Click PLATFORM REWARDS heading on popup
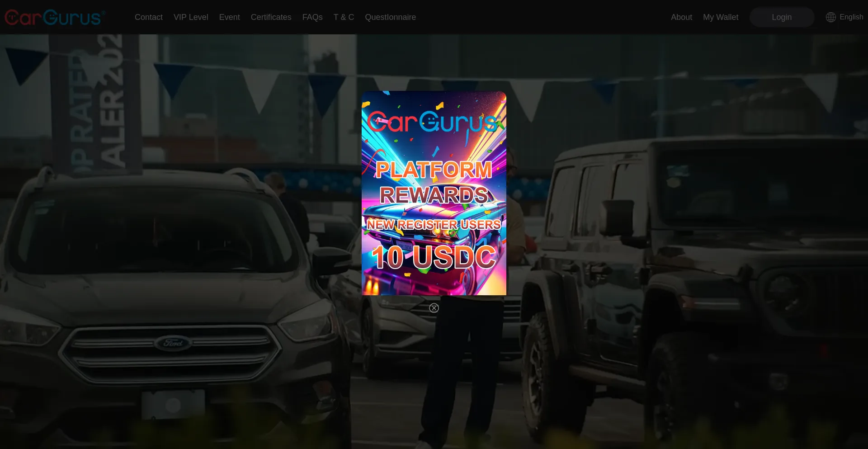Viewport: 868px width, 449px height. pos(433,183)
